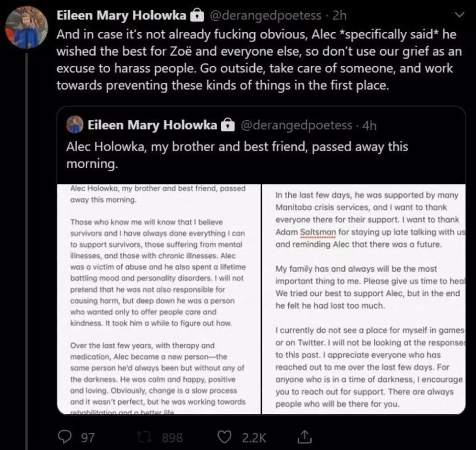Click the top tweet's @derangedpoetess handle

coord(265,15)
